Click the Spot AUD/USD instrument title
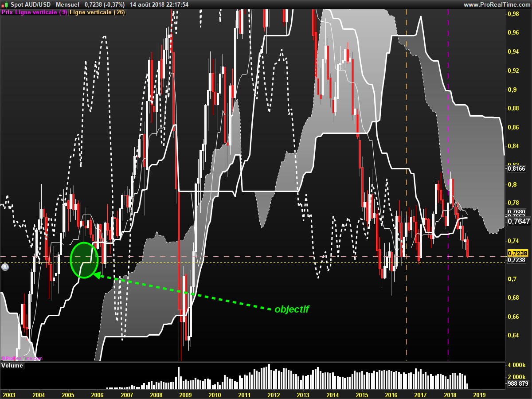Viewport: 532px width, 399px height. (x=30, y=4)
